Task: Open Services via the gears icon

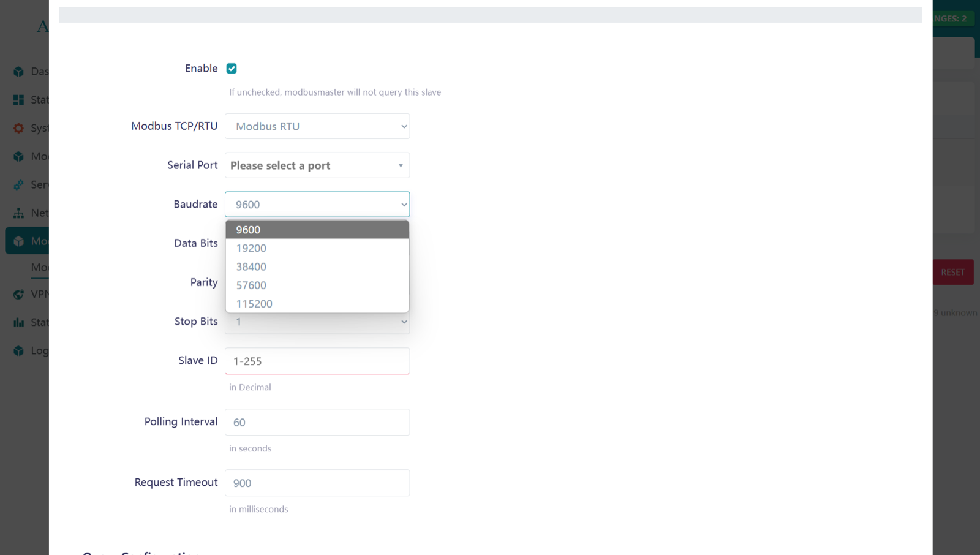Action: pyautogui.click(x=19, y=184)
